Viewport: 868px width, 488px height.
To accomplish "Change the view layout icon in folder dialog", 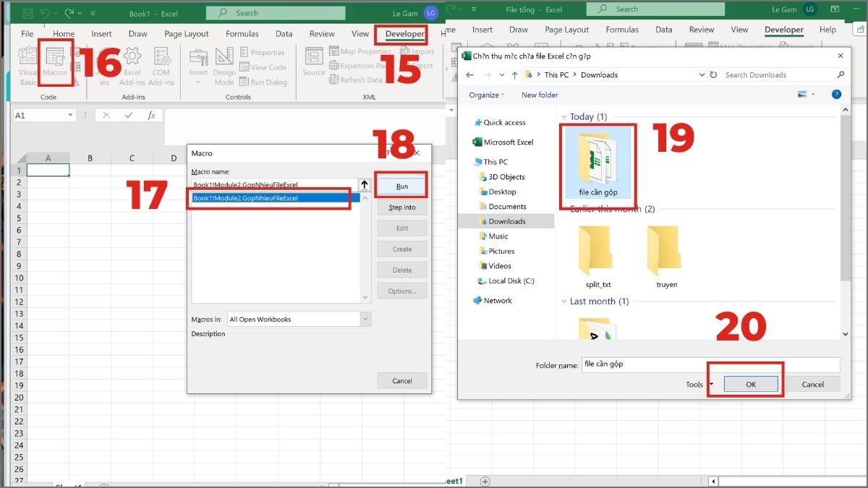I will point(801,95).
